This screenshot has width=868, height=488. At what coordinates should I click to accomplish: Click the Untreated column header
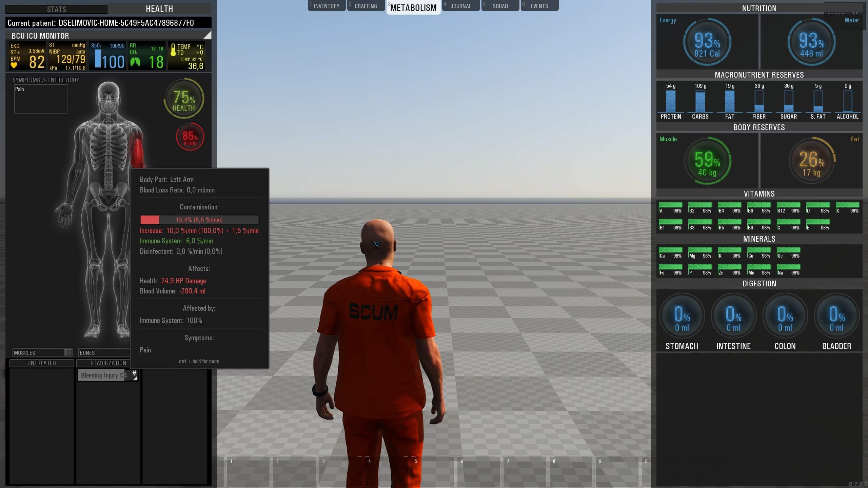point(41,363)
